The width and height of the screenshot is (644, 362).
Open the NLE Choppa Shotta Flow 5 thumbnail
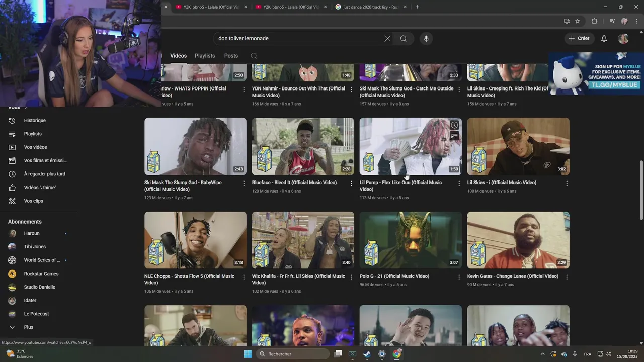click(195, 240)
